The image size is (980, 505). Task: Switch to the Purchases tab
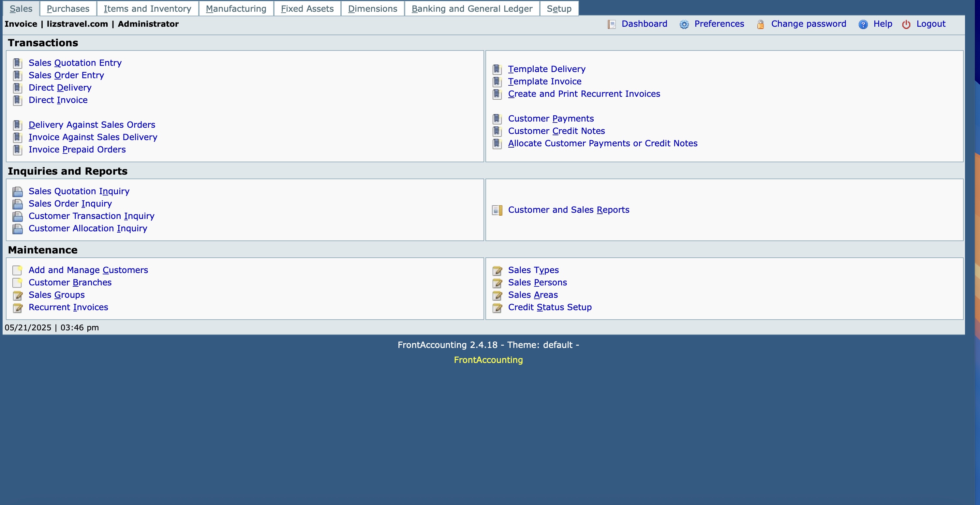pos(67,8)
